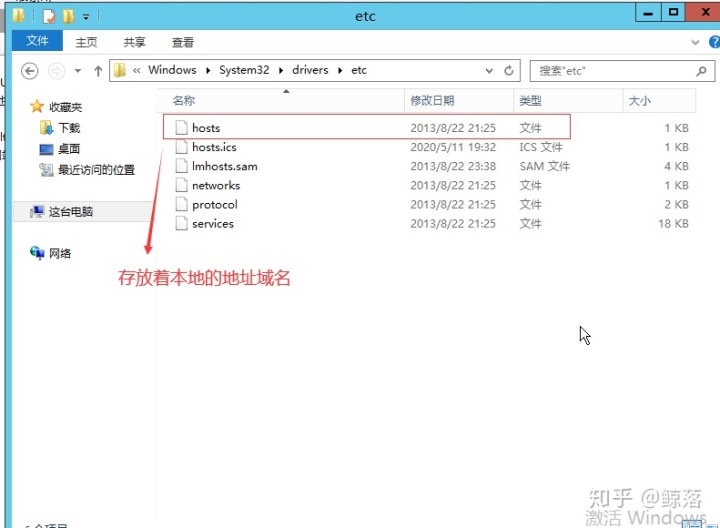Sort by the 名称 column header
The width and height of the screenshot is (720, 528).
[x=184, y=101]
